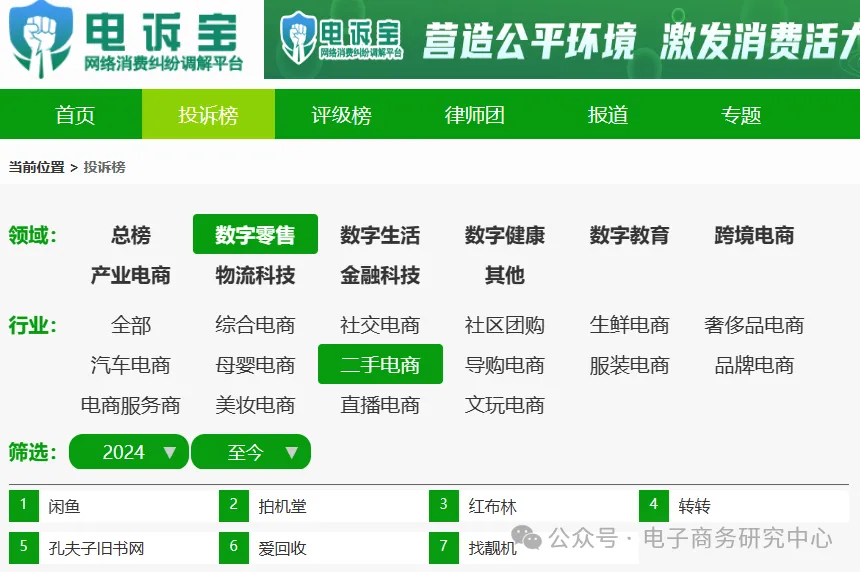Choose 服装电商 industry option

pyautogui.click(x=629, y=365)
